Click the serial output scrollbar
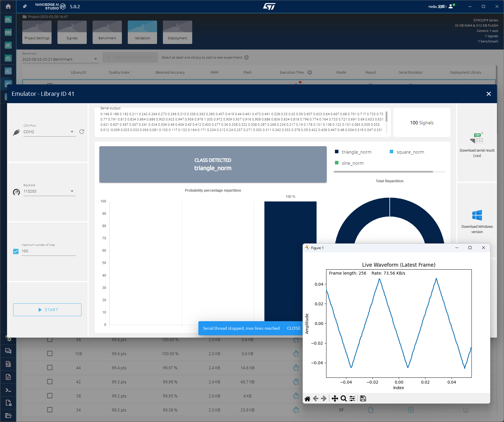The width and height of the screenshot is (504, 422). (386, 116)
